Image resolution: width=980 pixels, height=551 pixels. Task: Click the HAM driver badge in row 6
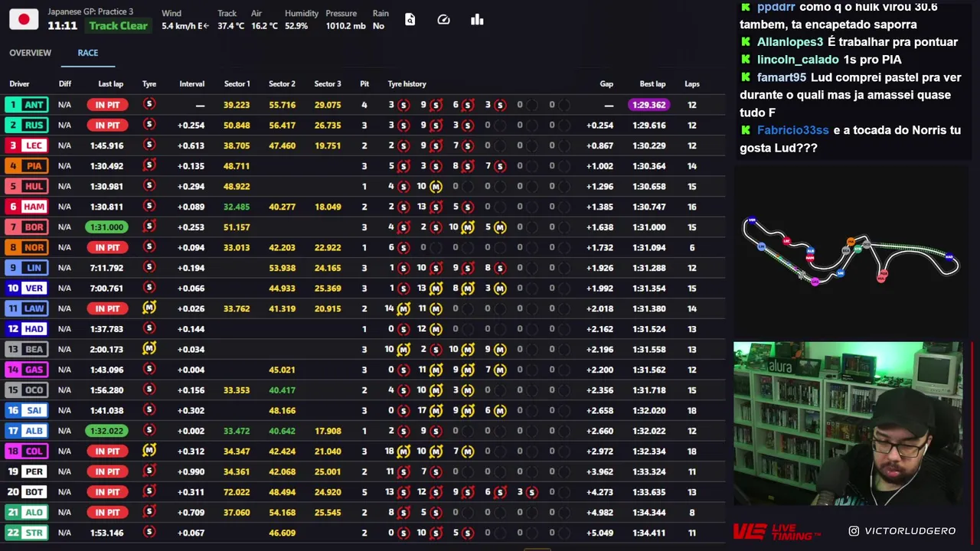tap(25, 207)
